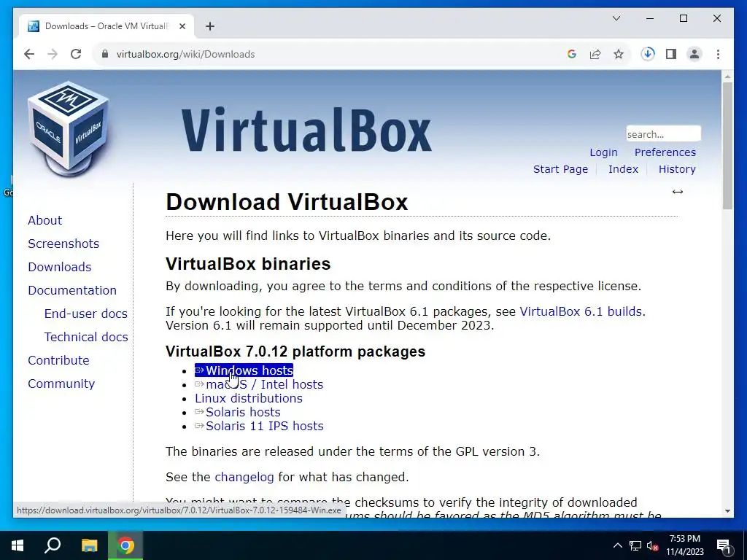Image resolution: width=747 pixels, height=560 pixels.
Task: Open File Explorer from the taskbar
Action: [x=89, y=545]
